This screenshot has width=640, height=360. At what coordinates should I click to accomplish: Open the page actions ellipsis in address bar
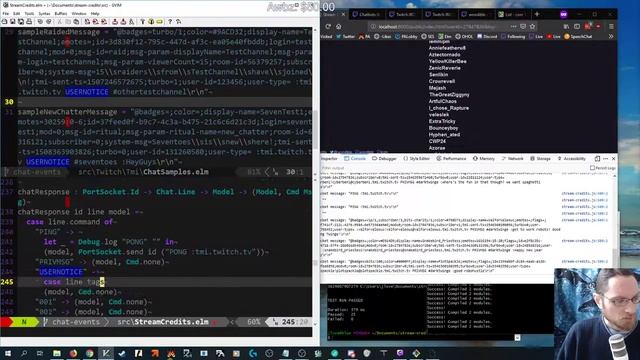point(513,26)
